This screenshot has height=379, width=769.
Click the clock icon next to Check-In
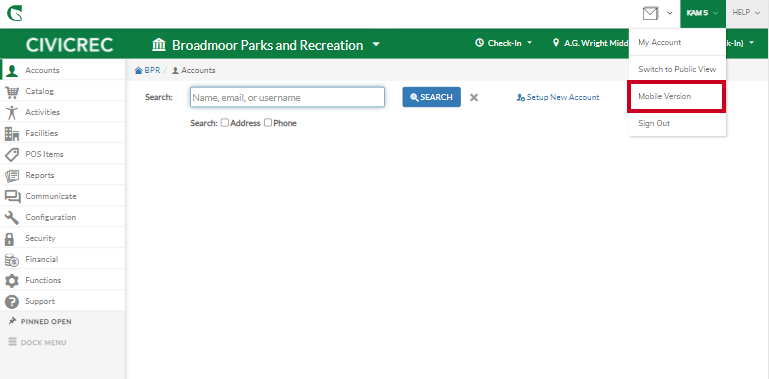coord(479,43)
